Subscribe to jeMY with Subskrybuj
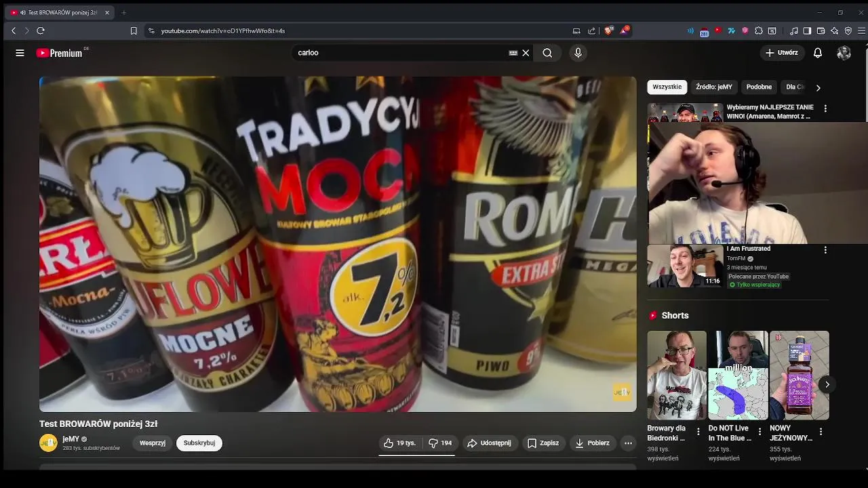 199,443
